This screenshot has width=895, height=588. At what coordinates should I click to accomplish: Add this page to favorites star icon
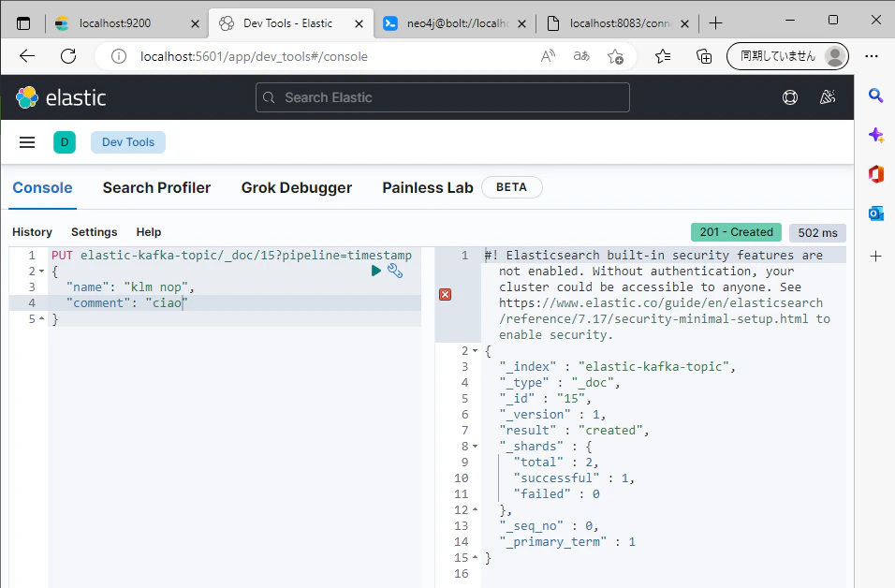[615, 56]
